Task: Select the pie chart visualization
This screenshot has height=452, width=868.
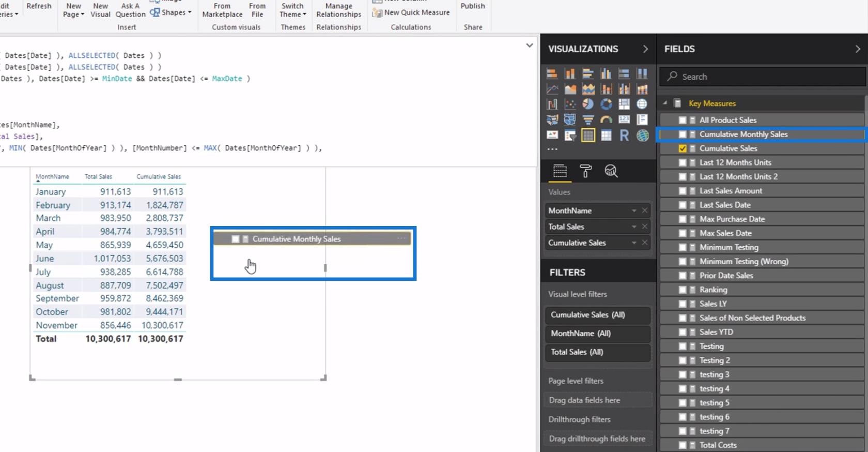Action: click(x=588, y=104)
